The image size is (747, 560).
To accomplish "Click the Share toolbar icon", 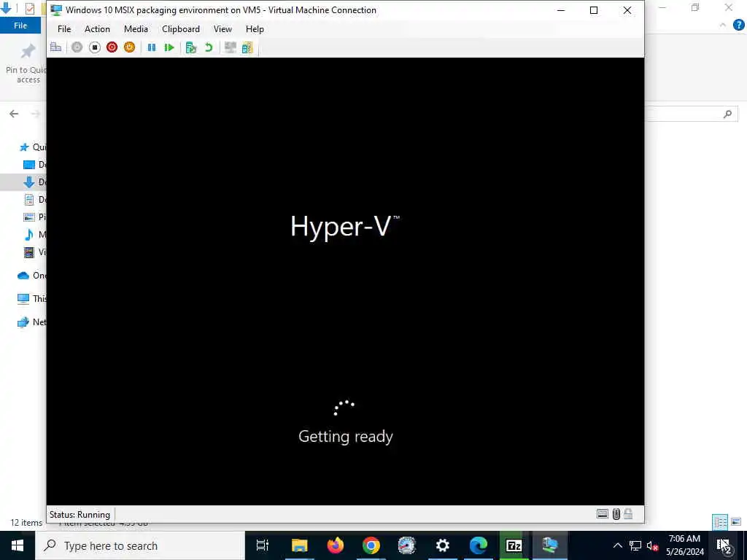I will pyautogui.click(x=247, y=47).
